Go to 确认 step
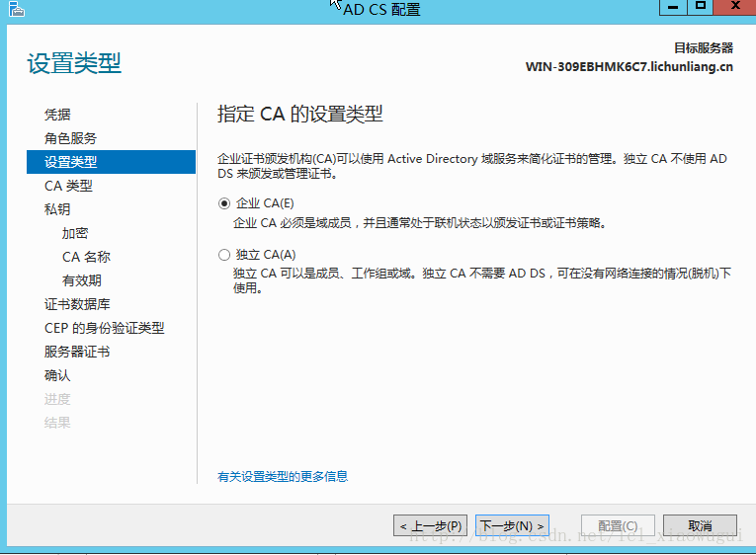Viewport: 756px width, 555px height. (57, 375)
